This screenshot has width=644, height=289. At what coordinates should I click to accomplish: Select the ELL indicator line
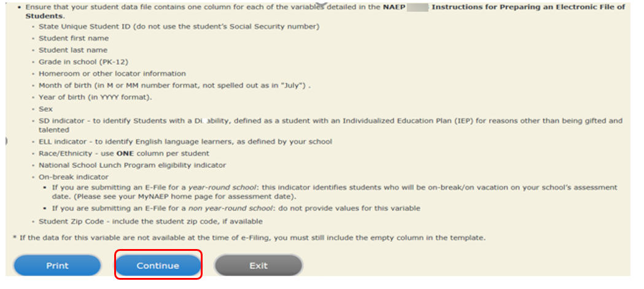tap(185, 141)
